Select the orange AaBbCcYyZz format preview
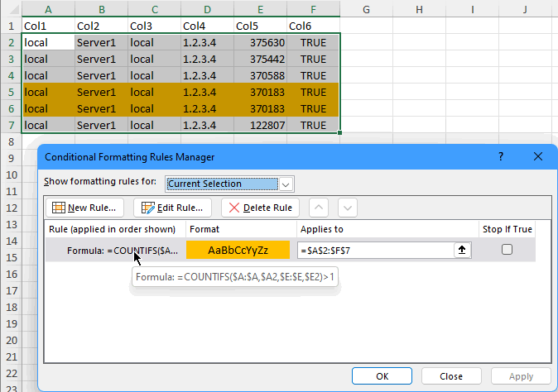 (238, 251)
